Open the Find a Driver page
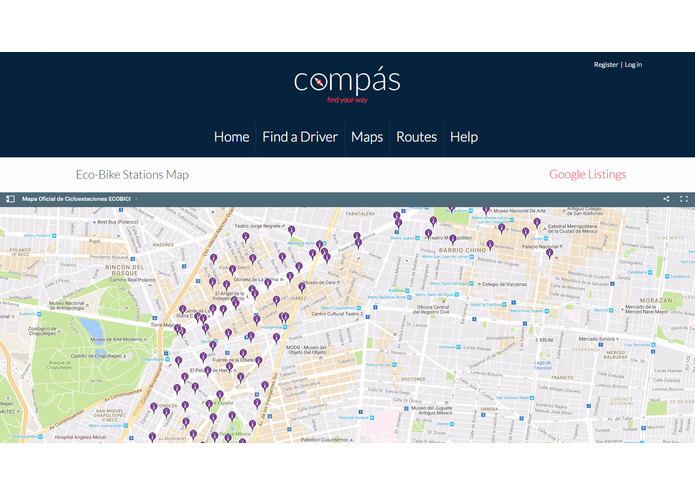Image resolution: width=695 pixels, height=494 pixels. (x=300, y=137)
